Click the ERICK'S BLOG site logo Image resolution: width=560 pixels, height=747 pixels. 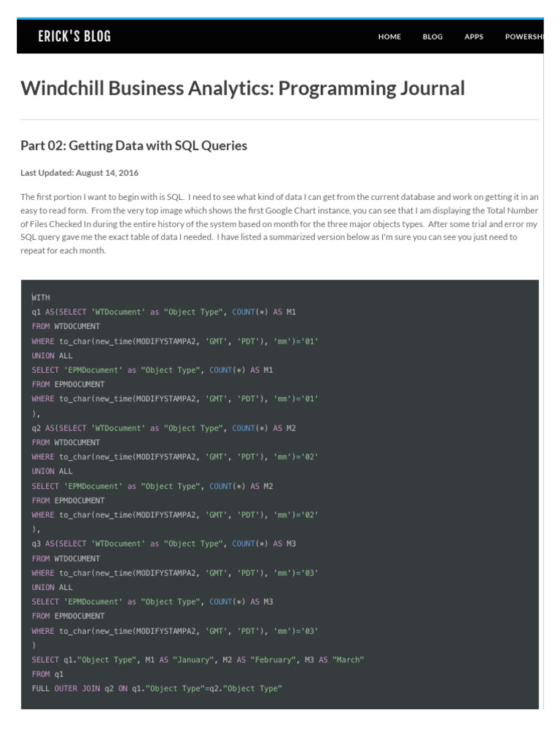point(74,36)
